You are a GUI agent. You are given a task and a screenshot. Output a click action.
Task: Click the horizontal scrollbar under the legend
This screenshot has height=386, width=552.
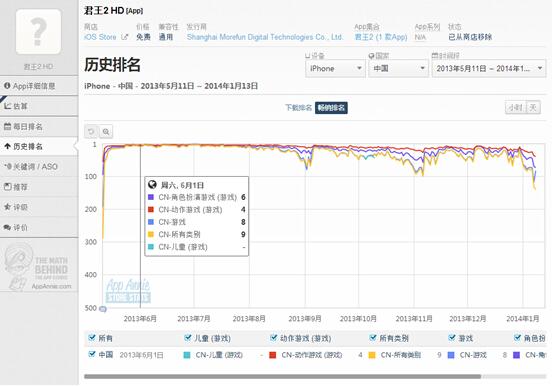pos(282,376)
